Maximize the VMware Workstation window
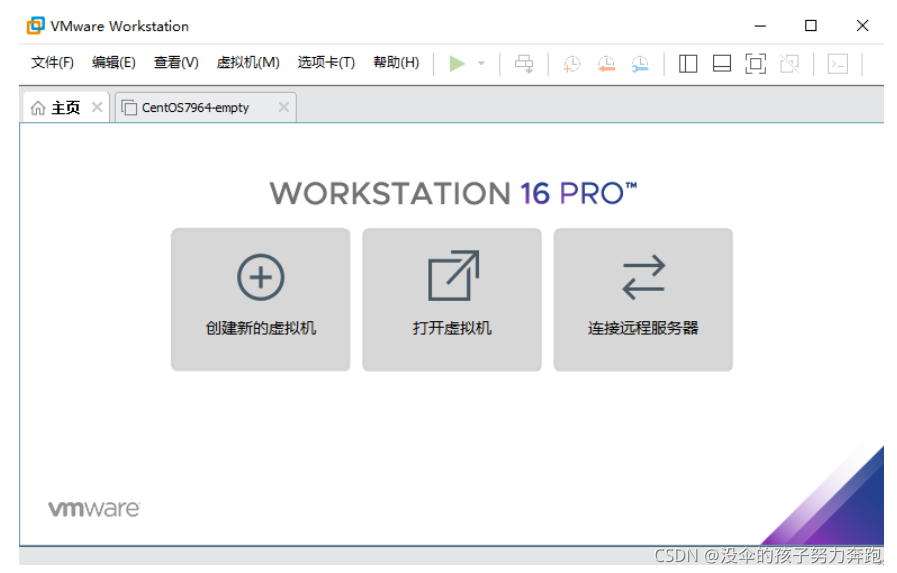897x573 pixels. 811,26
